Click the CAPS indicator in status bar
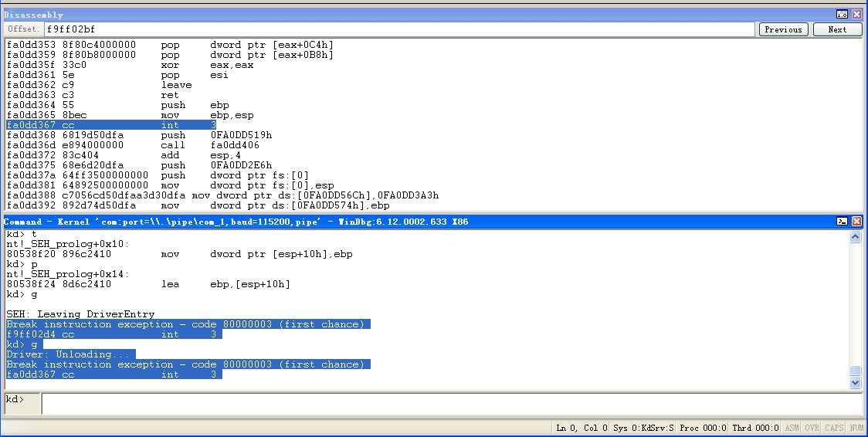The width and height of the screenshot is (868, 437). pyautogui.click(x=835, y=428)
